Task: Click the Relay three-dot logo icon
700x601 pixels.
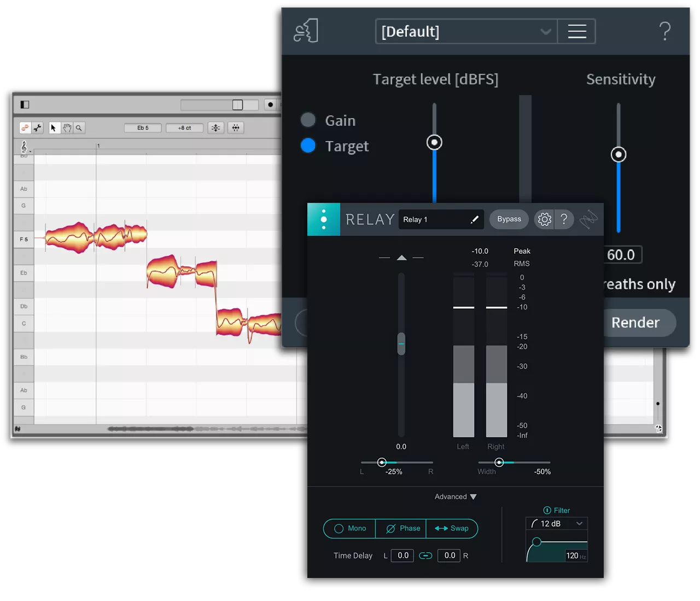Action: 324,219
